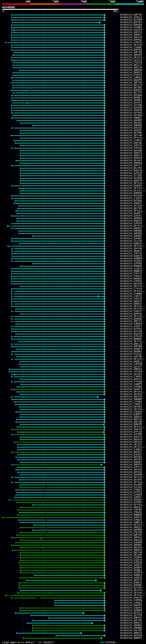Select hit UniRef100_Q0D852
146x644 pixels.
tap(131, 236)
